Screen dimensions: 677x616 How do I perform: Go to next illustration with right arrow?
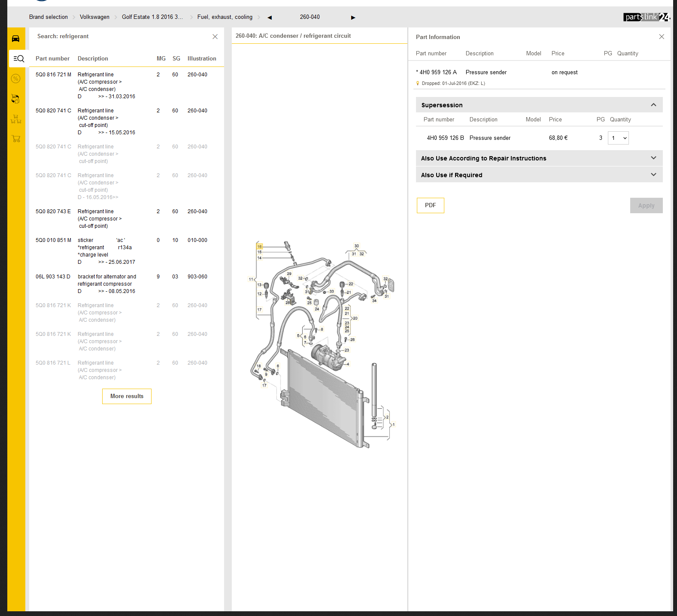click(353, 18)
